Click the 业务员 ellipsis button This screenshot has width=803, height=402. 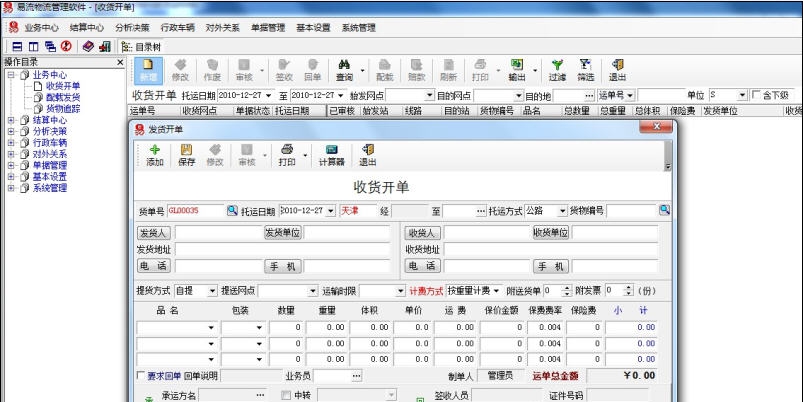pyautogui.click(x=356, y=376)
